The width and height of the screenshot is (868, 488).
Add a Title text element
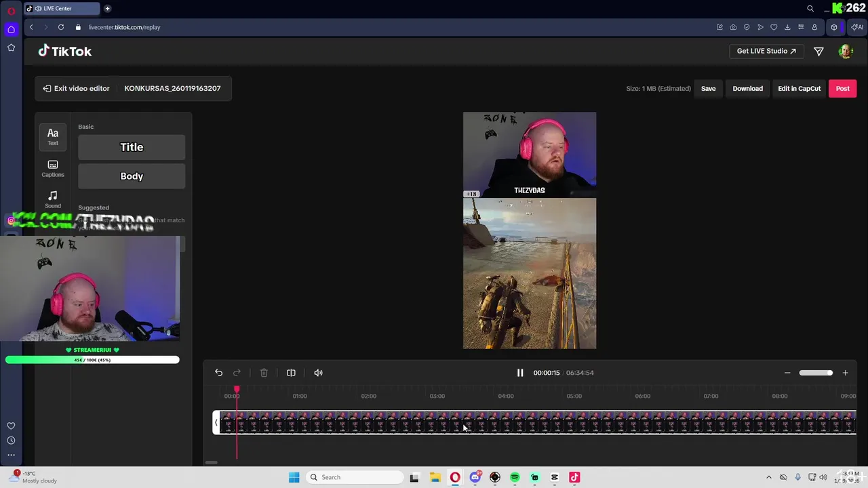click(x=132, y=147)
